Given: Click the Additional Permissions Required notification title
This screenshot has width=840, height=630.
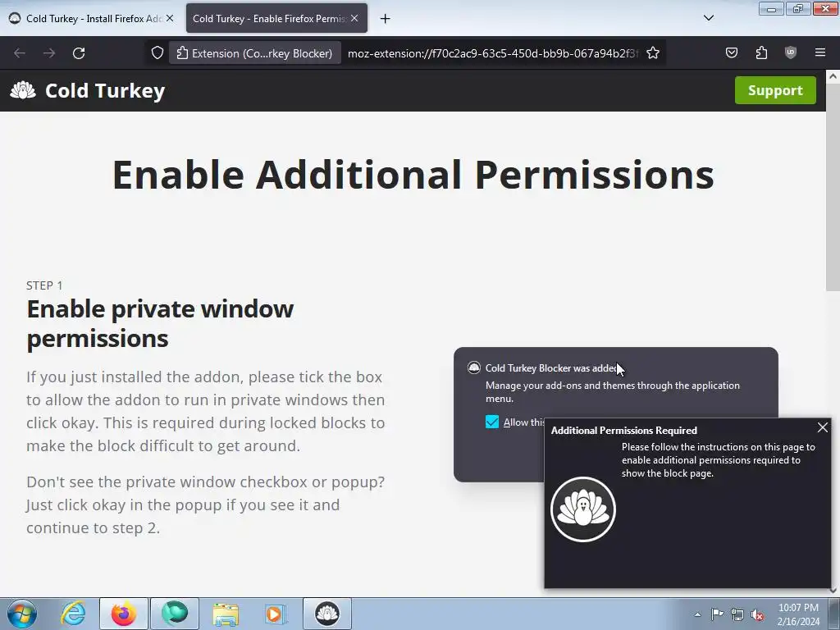Looking at the screenshot, I should 624,431.
